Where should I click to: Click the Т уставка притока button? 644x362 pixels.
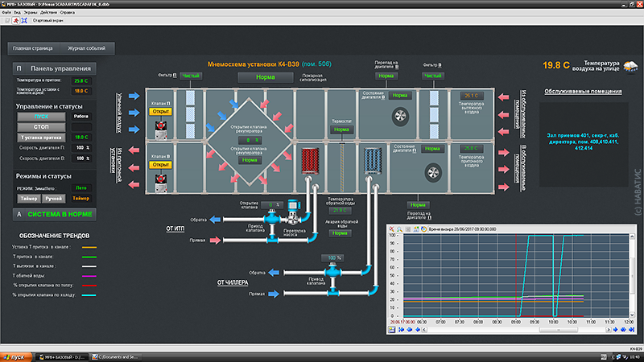click(x=41, y=138)
